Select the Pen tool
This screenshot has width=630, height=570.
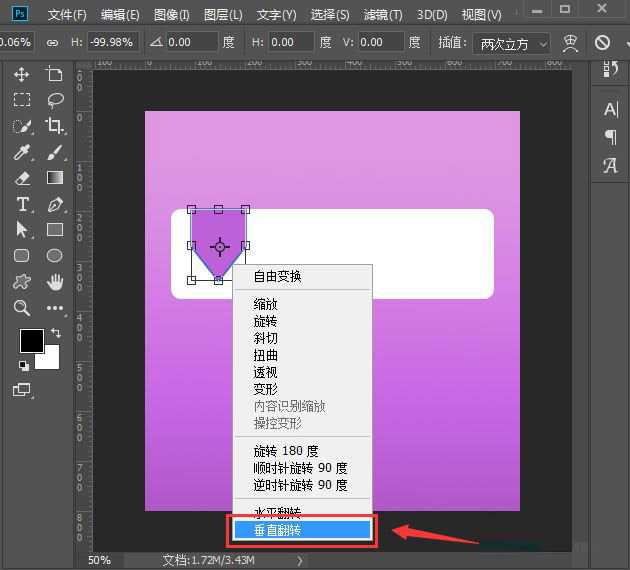tap(55, 204)
